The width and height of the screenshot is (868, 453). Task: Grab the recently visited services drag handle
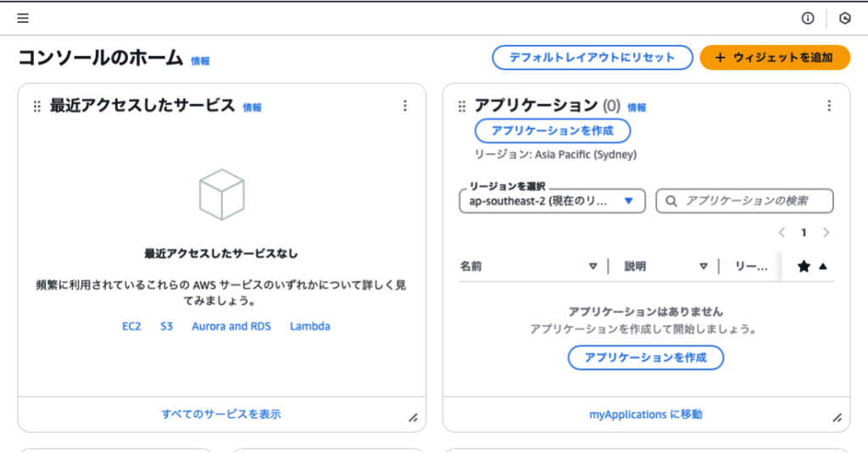37,107
